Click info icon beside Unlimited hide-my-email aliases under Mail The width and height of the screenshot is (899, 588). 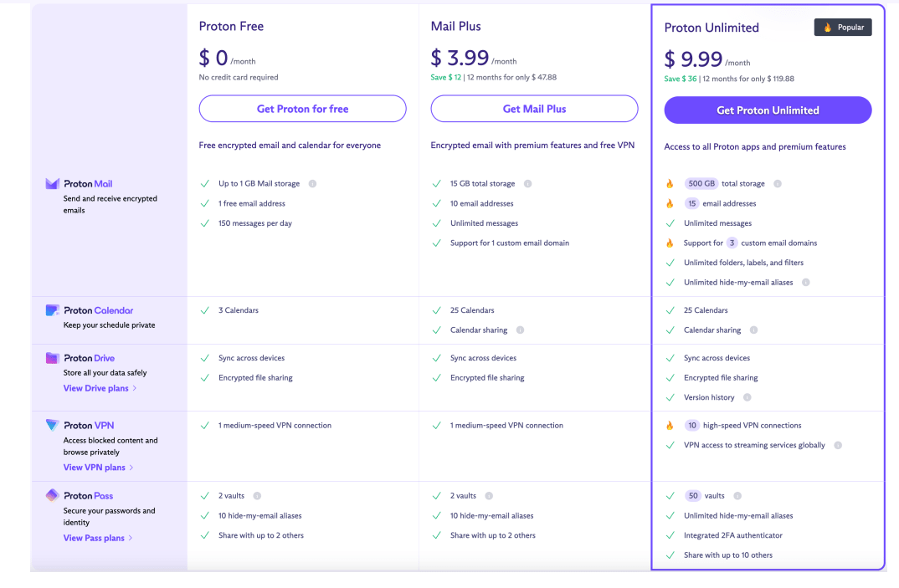(x=806, y=283)
